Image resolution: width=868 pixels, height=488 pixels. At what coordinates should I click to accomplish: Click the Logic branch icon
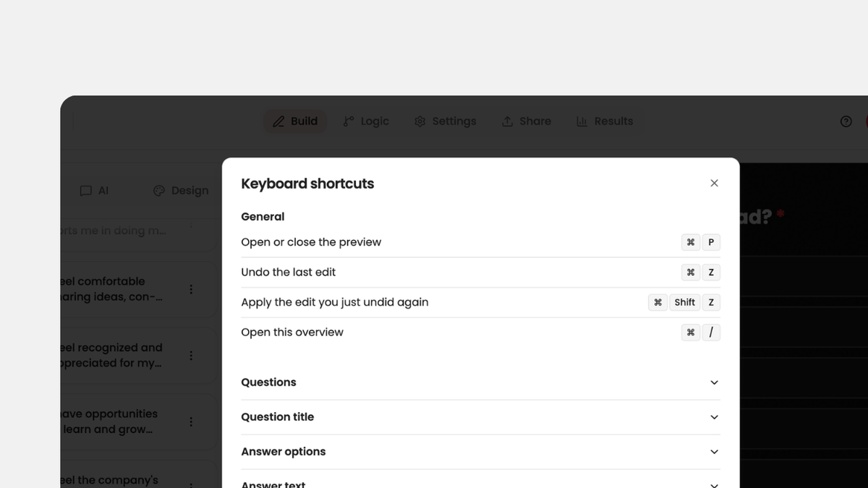pyautogui.click(x=349, y=121)
